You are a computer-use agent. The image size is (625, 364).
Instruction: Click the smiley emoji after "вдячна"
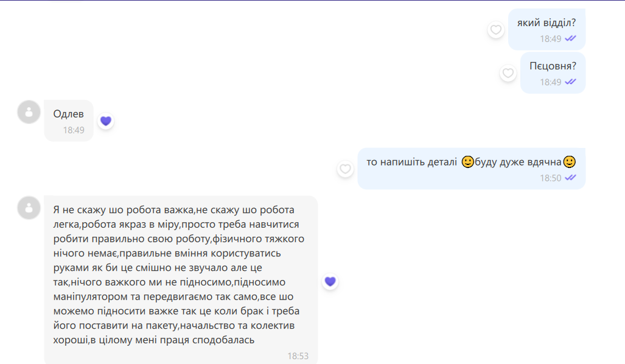point(569,162)
